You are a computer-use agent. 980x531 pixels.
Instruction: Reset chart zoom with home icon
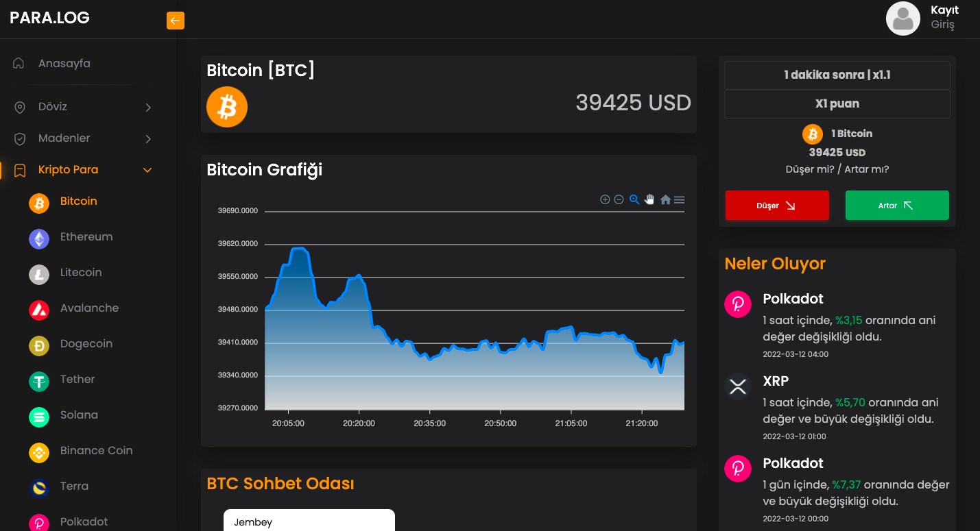[x=665, y=200]
